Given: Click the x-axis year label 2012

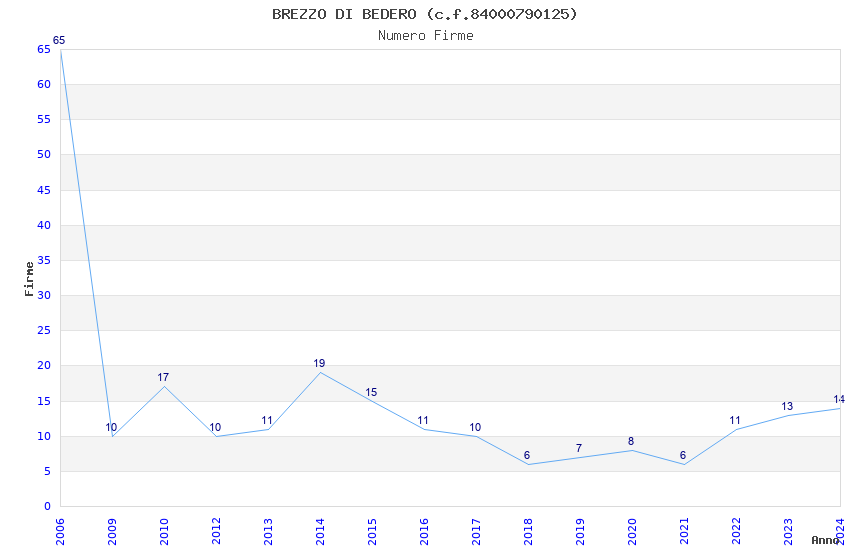Looking at the screenshot, I should [216, 531].
